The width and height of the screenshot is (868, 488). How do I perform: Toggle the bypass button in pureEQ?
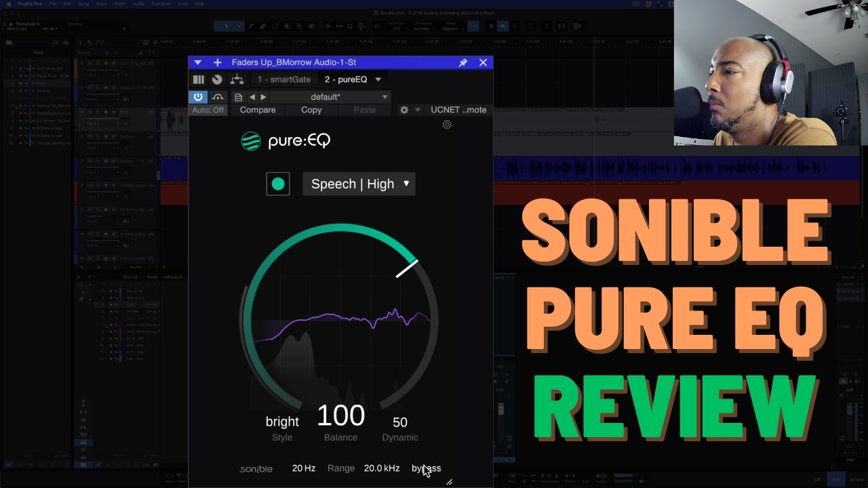[426, 468]
